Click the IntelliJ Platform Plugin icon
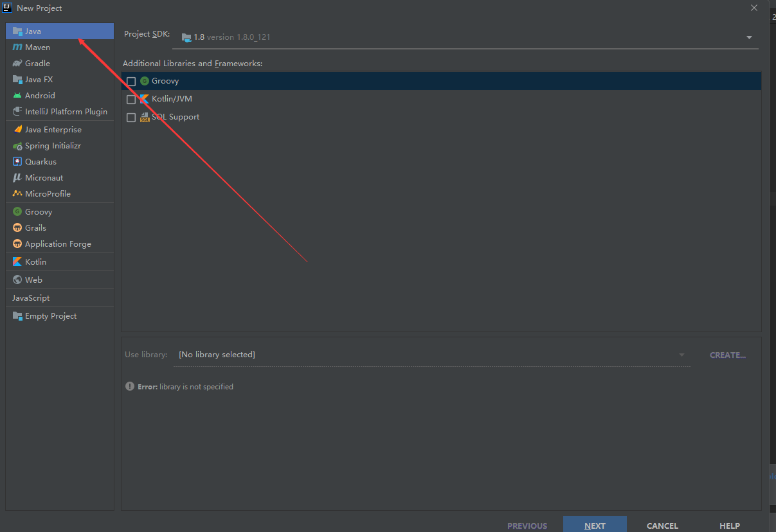Viewport: 776px width, 532px height. pyautogui.click(x=17, y=111)
